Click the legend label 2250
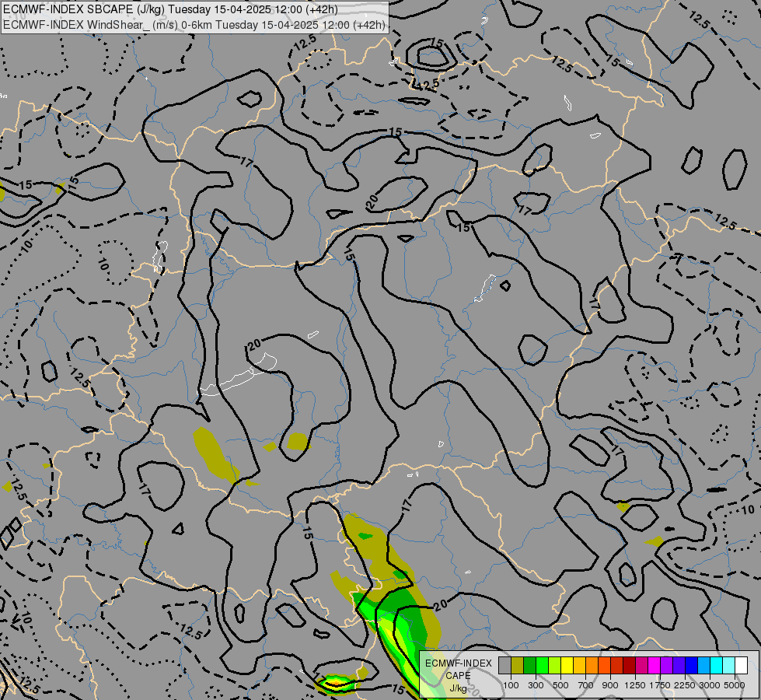 685,685
